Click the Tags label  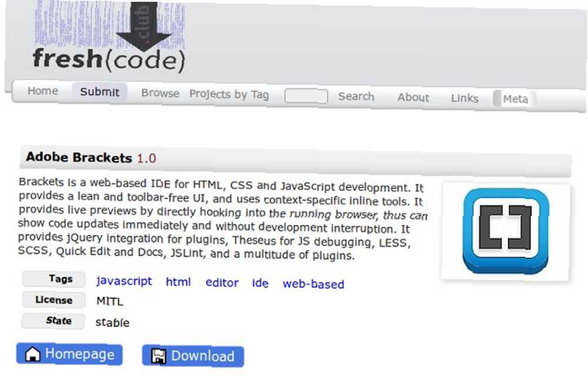[54, 279]
